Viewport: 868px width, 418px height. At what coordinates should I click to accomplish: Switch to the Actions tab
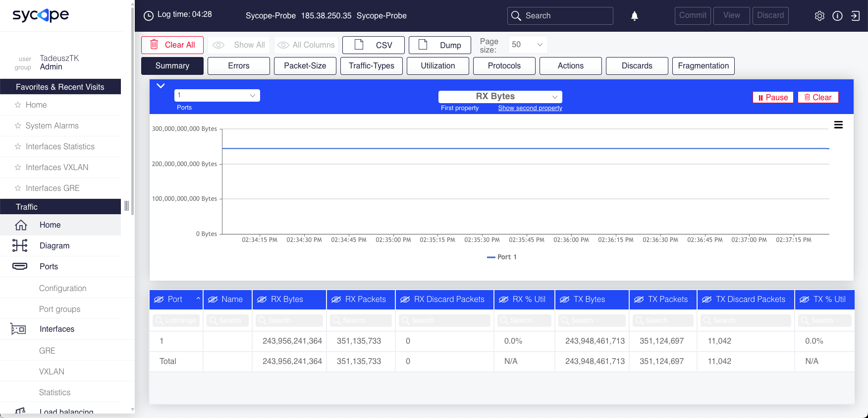tap(571, 66)
